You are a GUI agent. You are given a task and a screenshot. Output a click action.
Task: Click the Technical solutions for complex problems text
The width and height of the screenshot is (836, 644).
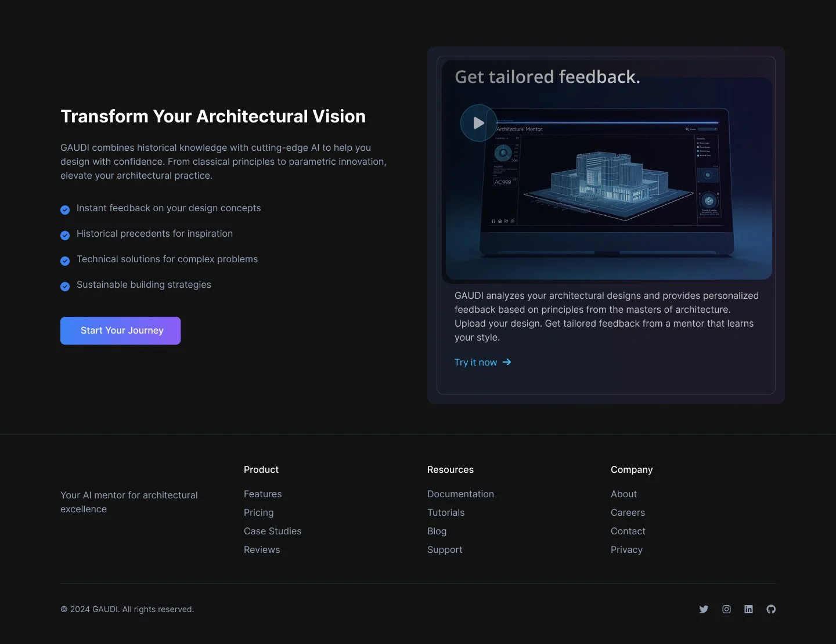167,259
